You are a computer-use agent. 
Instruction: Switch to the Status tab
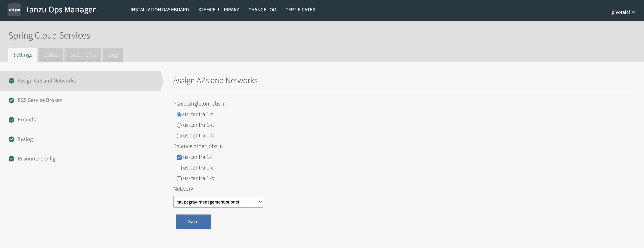coord(51,55)
